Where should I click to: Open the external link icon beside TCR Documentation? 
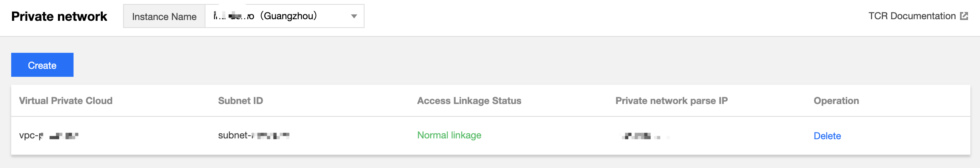[964, 16]
